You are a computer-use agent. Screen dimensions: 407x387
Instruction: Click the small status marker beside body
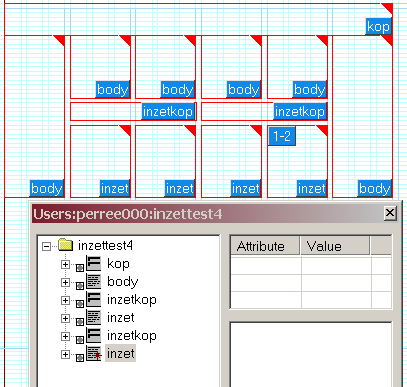tap(80, 285)
